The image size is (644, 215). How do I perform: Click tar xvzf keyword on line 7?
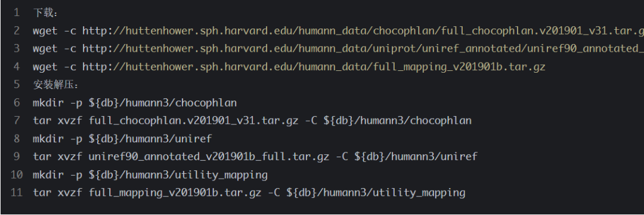pos(57,121)
